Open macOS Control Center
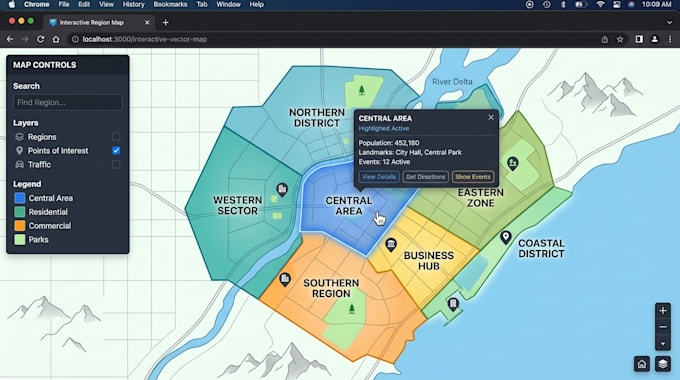This screenshot has height=380, width=680. click(616, 4)
